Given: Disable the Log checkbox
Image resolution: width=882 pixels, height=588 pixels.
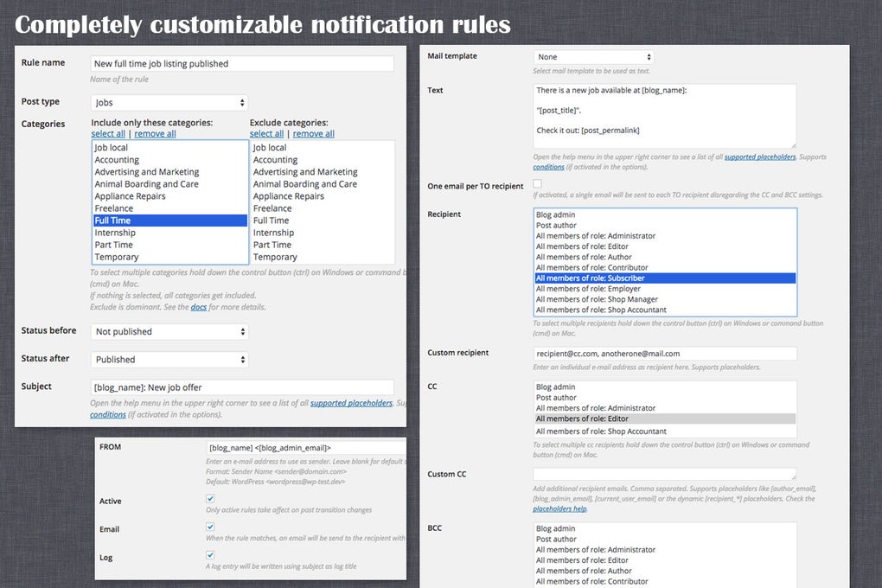Looking at the screenshot, I should pos(208,555).
